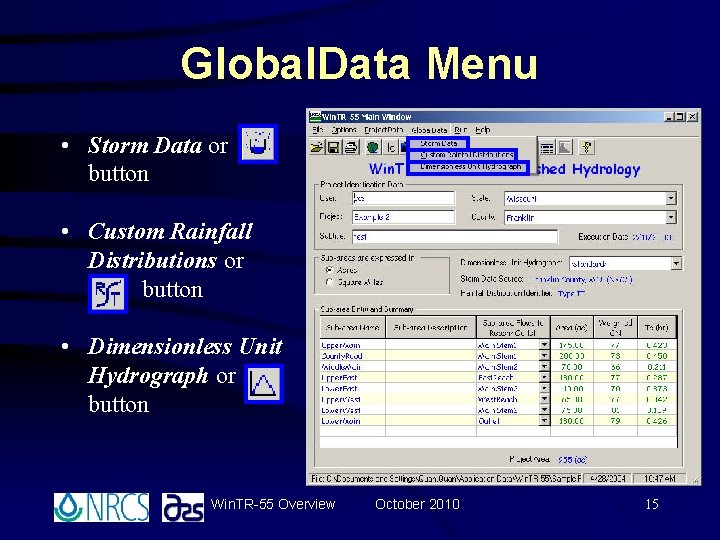
Task: Click the EastReach cell in UpperEast row
Action: 508,377
